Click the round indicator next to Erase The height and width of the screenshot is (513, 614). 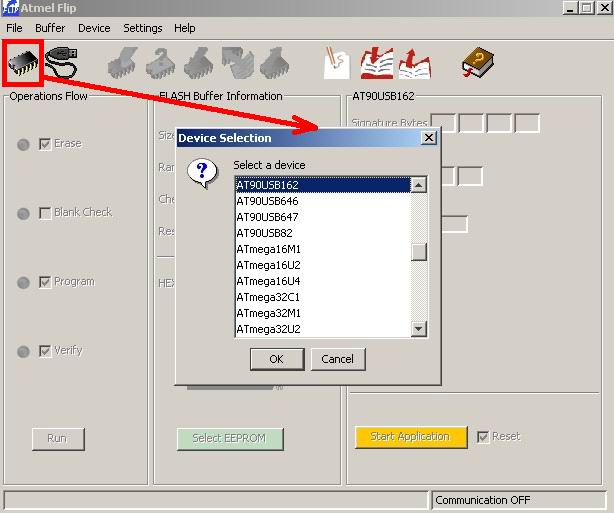23,145
